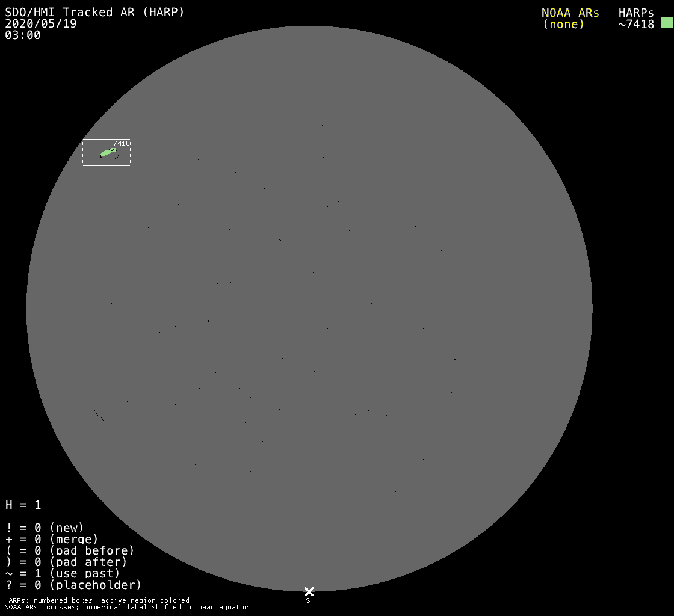Select the ') = 0 (pad after)' legend entry
The width and height of the screenshot is (674, 616).
click(66, 562)
